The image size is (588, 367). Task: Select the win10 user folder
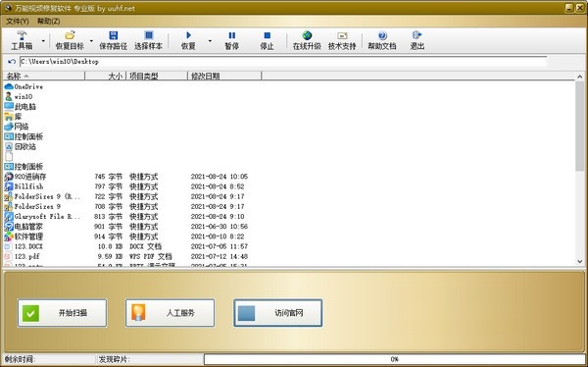[x=19, y=96]
